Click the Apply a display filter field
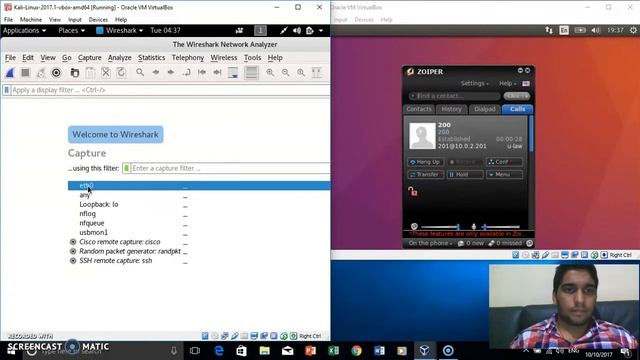 pos(170,90)
